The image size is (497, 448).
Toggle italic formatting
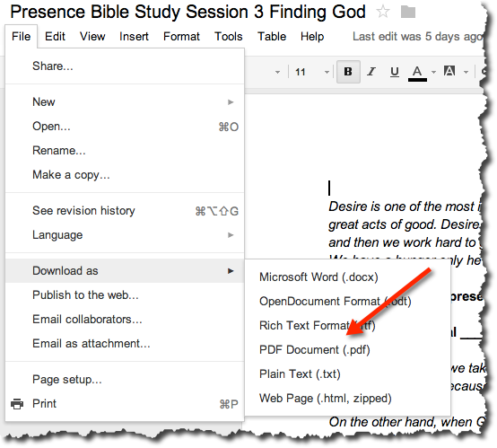pos(371,72)
